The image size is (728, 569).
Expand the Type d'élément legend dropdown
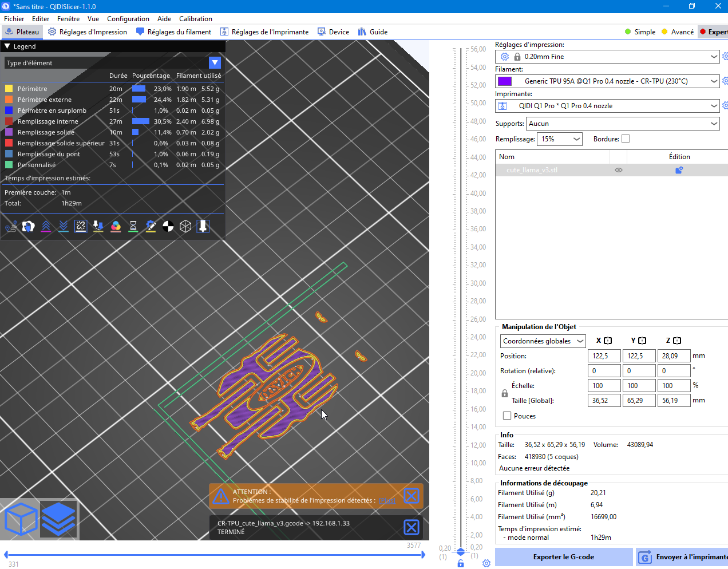pyautogui.click(x=215, y=63)
